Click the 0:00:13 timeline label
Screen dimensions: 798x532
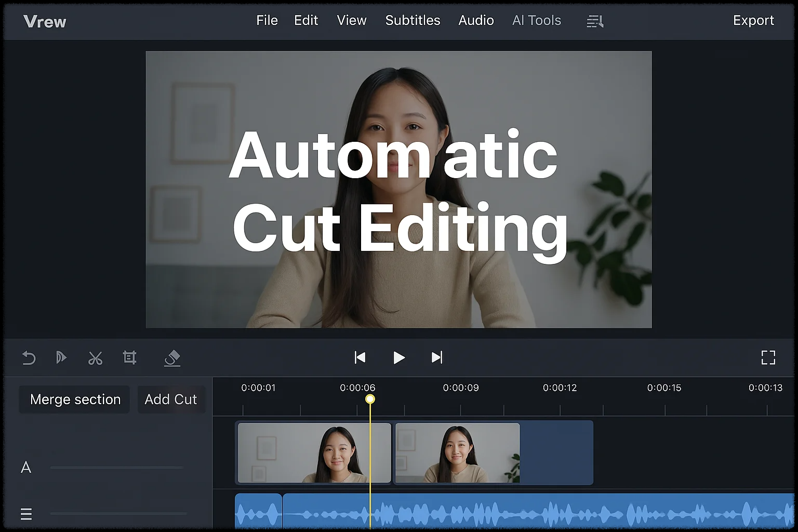(765, 388)
